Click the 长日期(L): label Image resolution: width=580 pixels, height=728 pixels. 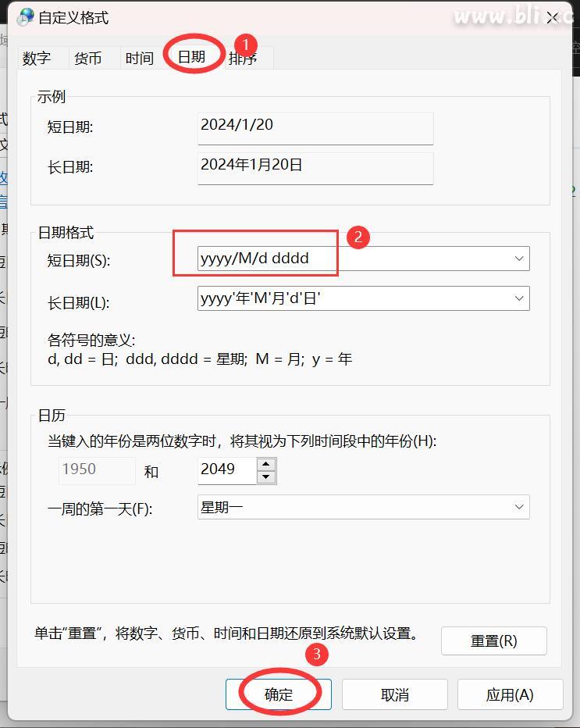(x=78, y=303)
